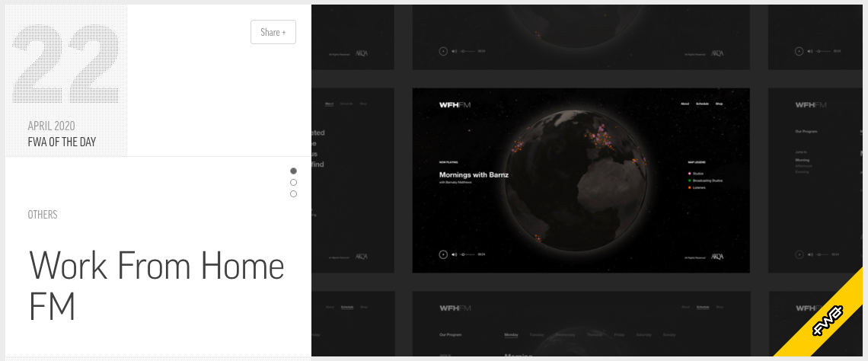Viewport: 868px width, 361px height.
Task: Select the first filled slide indicator dot
Action: click(293, 171)
